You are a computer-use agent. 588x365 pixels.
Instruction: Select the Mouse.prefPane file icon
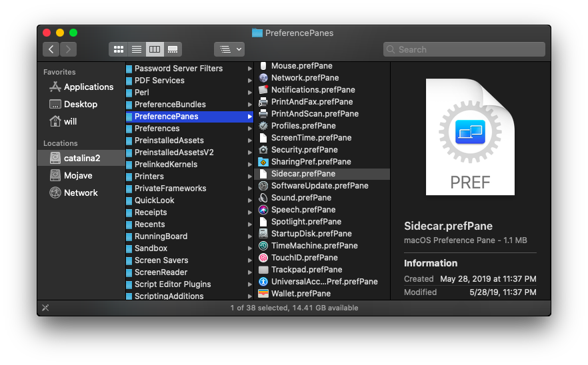pyautogui.click(x=263, y=66)
